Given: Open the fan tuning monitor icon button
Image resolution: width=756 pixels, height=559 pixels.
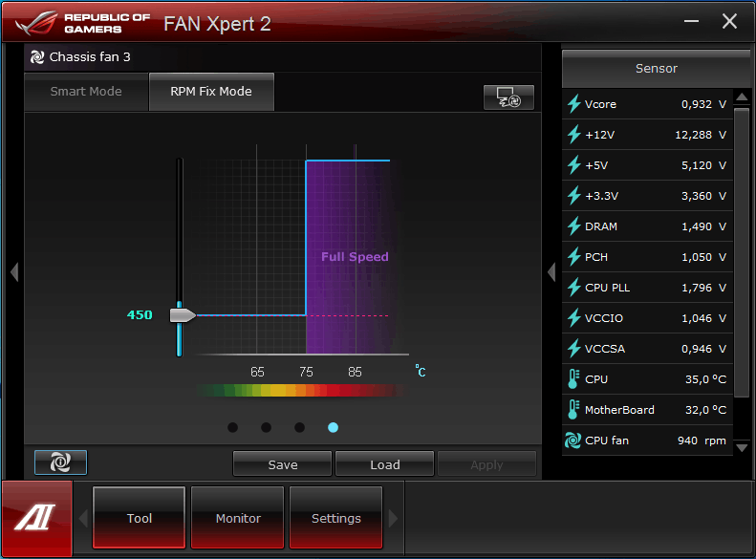Looking at the screenshot, I should click(508, 97).
